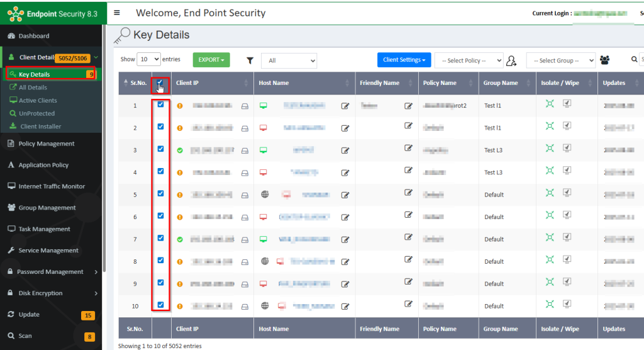This screenshot has height=350, width=644.
Task: Click Wipe icon in row 3
Action: [567, 149]
